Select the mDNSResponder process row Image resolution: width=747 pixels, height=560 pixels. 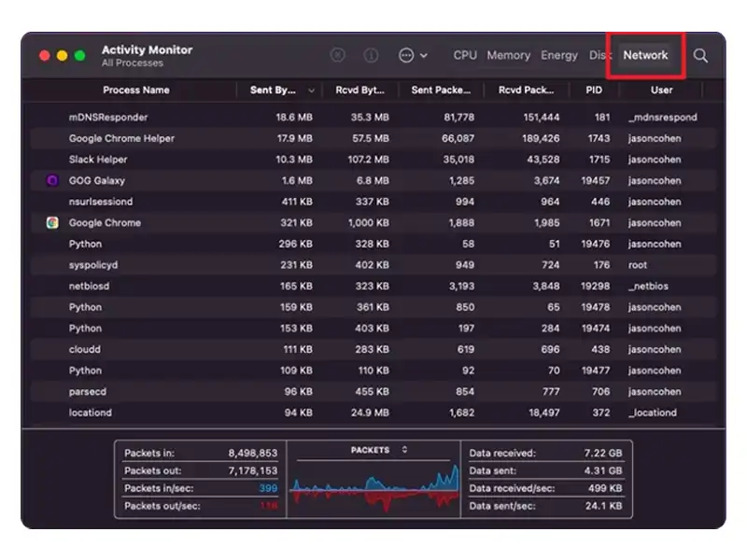click(373, 118)
